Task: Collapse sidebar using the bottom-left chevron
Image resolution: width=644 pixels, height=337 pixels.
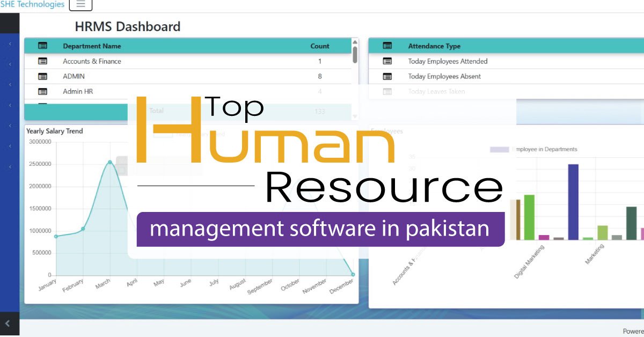Action: coord(8,323)
